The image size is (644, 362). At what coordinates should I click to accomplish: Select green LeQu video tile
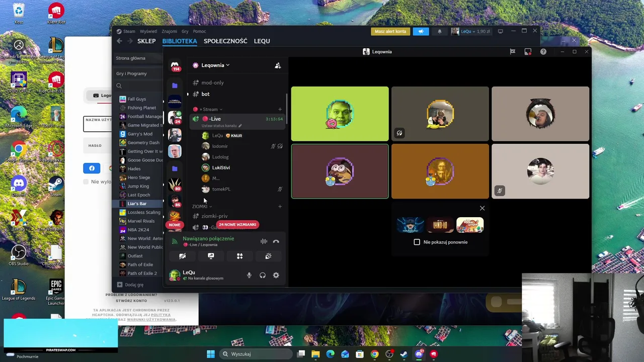point(340,114)
